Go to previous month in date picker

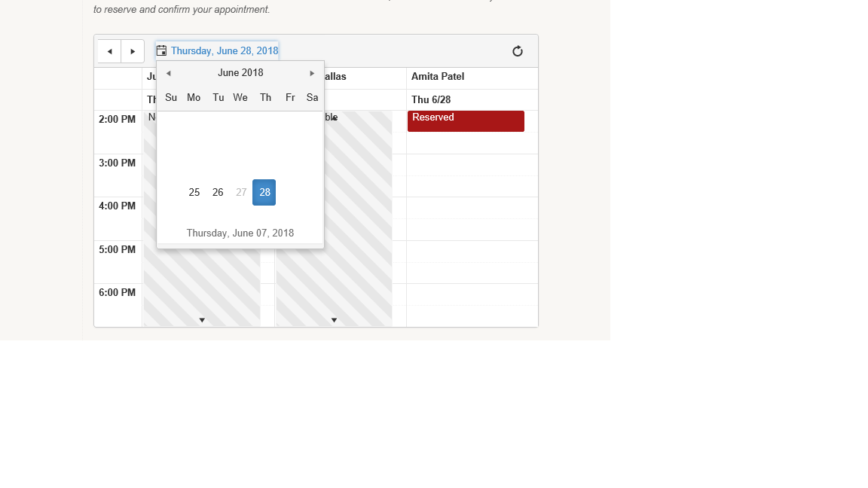point(169,73)
